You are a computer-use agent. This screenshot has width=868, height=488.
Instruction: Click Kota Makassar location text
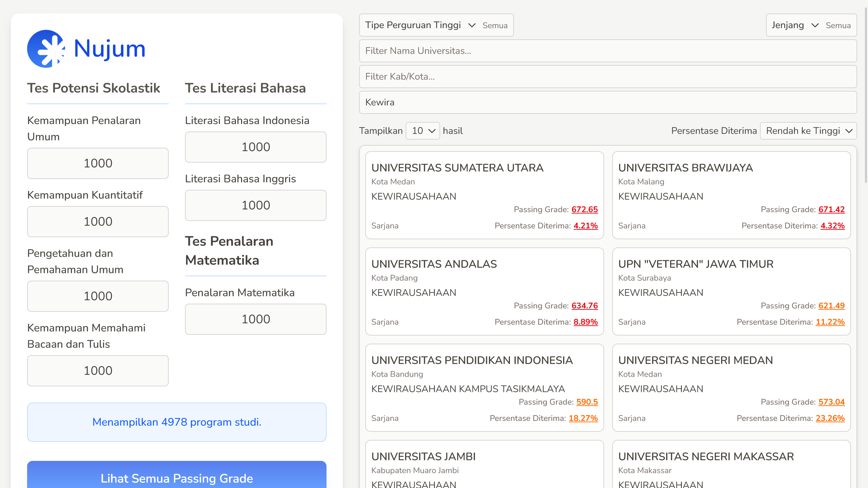point(645,470)
